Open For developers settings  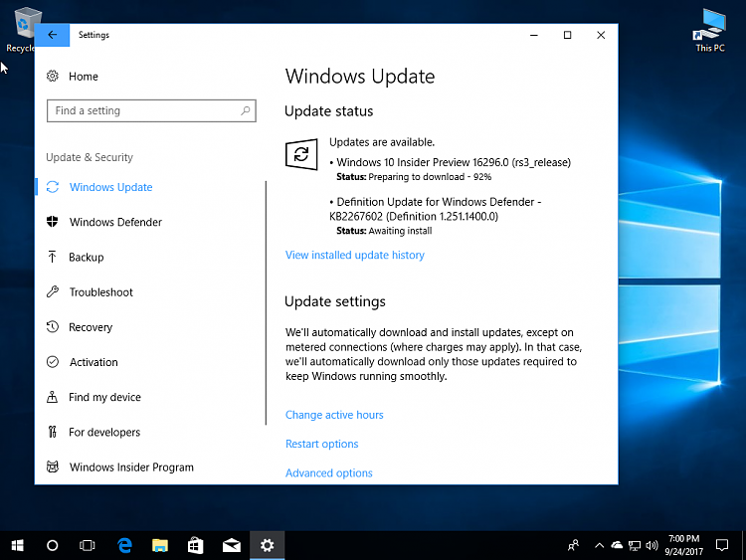(104, 432)
